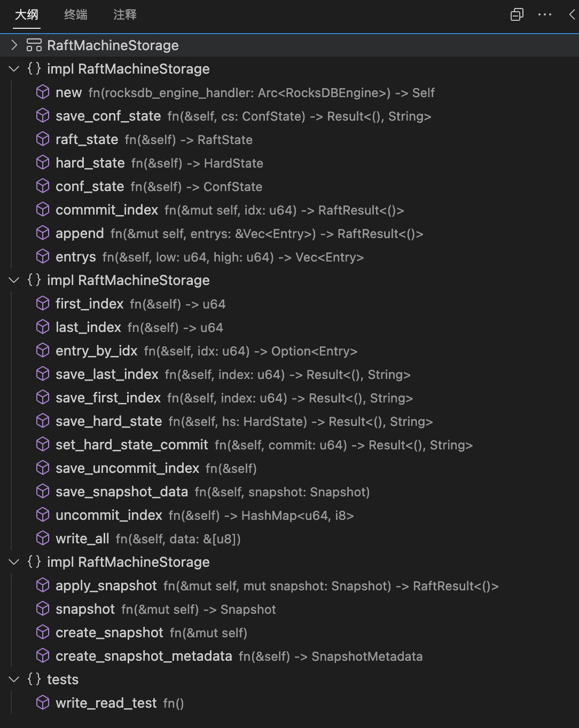Screen dimensions: 579x728
Task: Select write_read_test in the outline
Action: [x=106, y=703]
